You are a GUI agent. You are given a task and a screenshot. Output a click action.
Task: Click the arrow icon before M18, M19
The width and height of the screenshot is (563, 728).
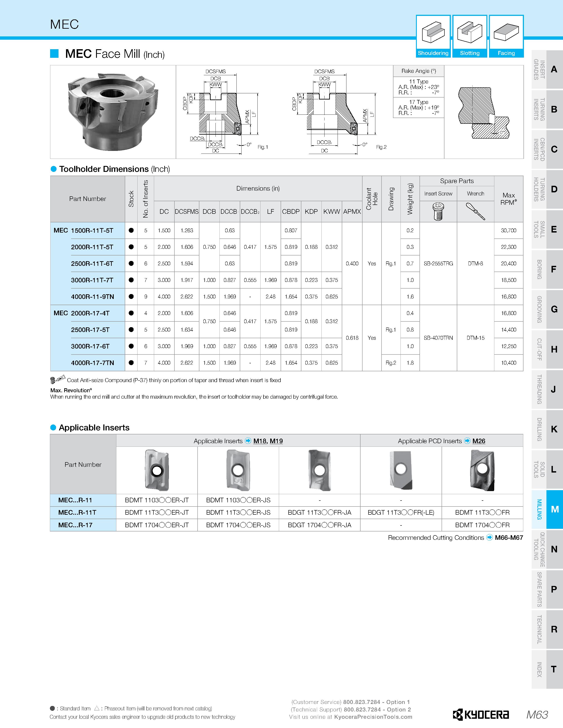click(248, 441)
